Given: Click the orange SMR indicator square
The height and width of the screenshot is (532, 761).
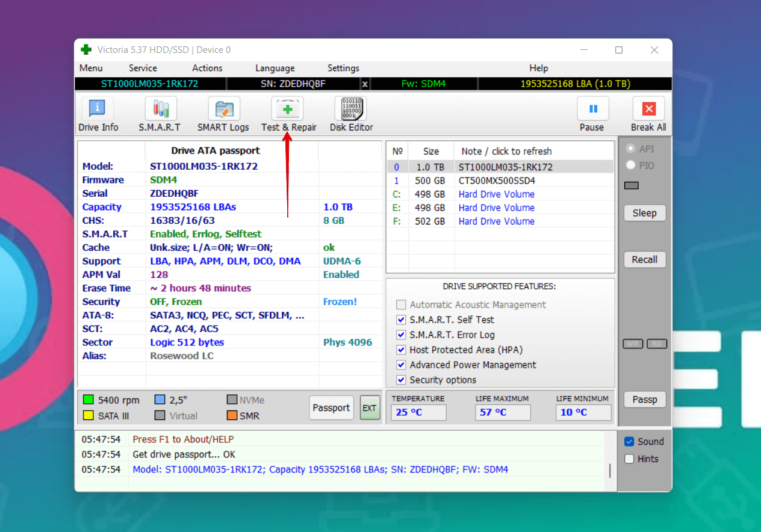Looking at the screenshot, I should click(232, 415).
